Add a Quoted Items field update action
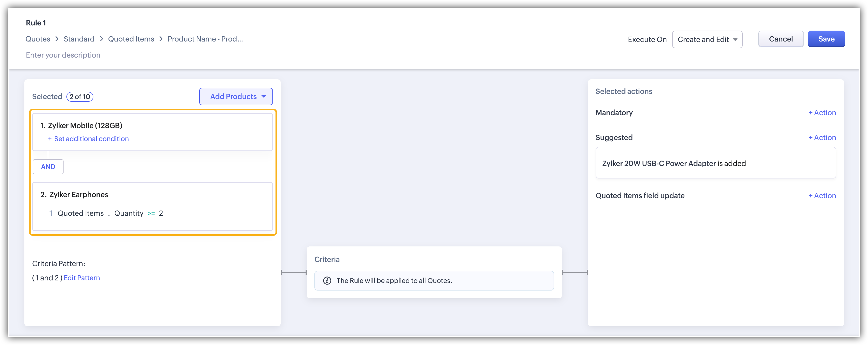 pos(822,196)
